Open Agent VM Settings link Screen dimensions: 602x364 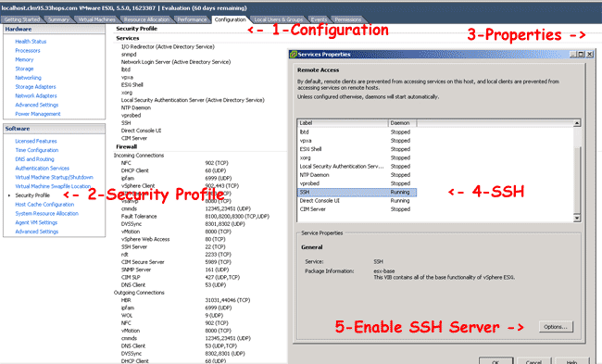(x=36, y=222)
